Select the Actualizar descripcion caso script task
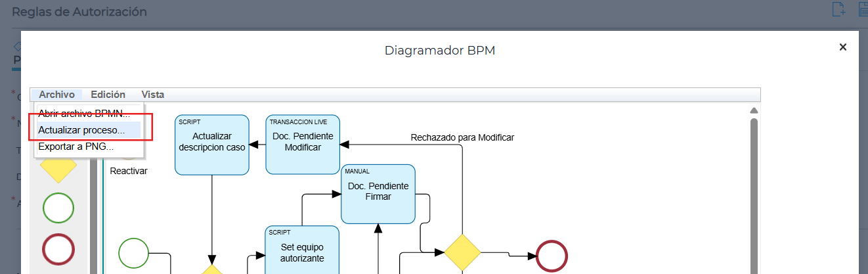This screenshot has width=868, height=274. pyautogui.click(x=212, y=145)
